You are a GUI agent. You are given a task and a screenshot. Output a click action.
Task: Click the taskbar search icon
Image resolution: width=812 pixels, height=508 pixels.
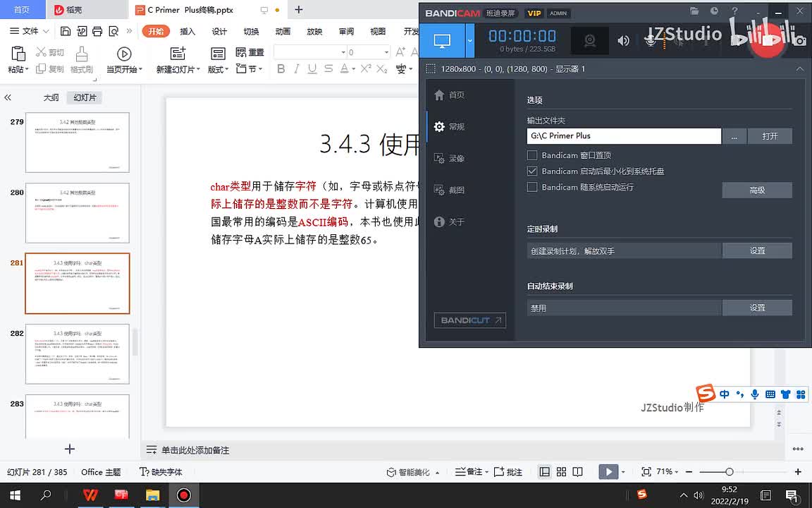46,495
